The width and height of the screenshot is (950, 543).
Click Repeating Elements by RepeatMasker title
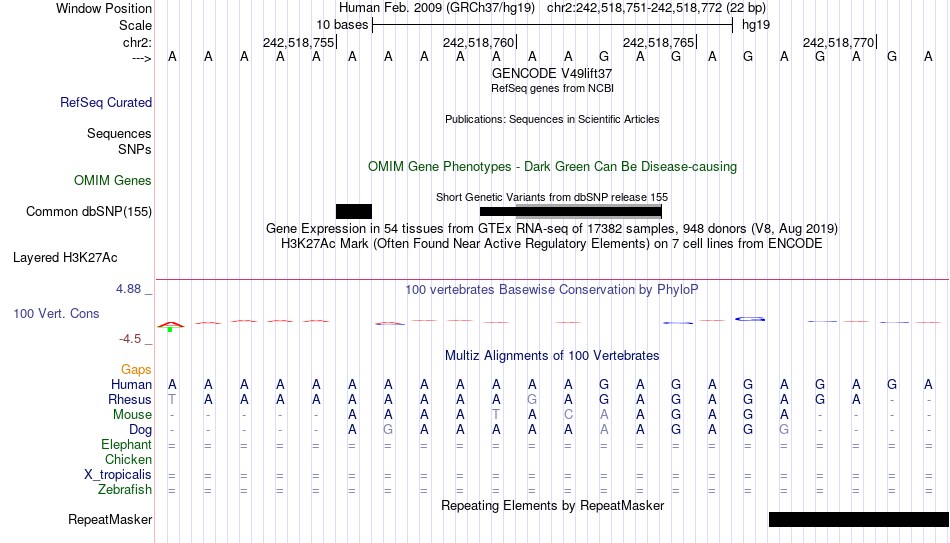pyautogui.click(x=552, y=505)
